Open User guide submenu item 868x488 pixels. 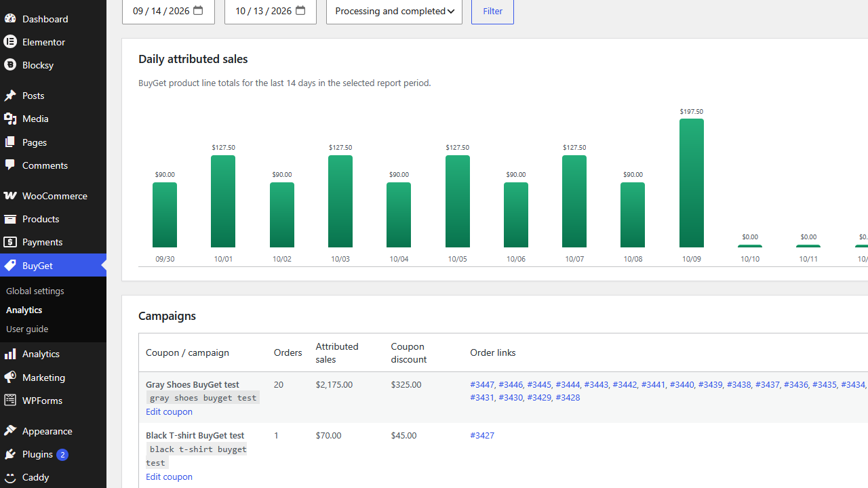pos(27,329)
